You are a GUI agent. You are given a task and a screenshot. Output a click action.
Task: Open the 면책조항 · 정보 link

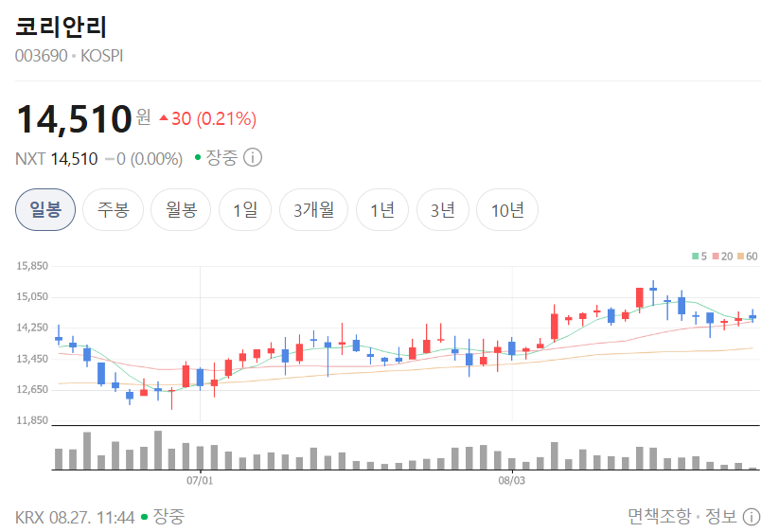tap(682, 517)
